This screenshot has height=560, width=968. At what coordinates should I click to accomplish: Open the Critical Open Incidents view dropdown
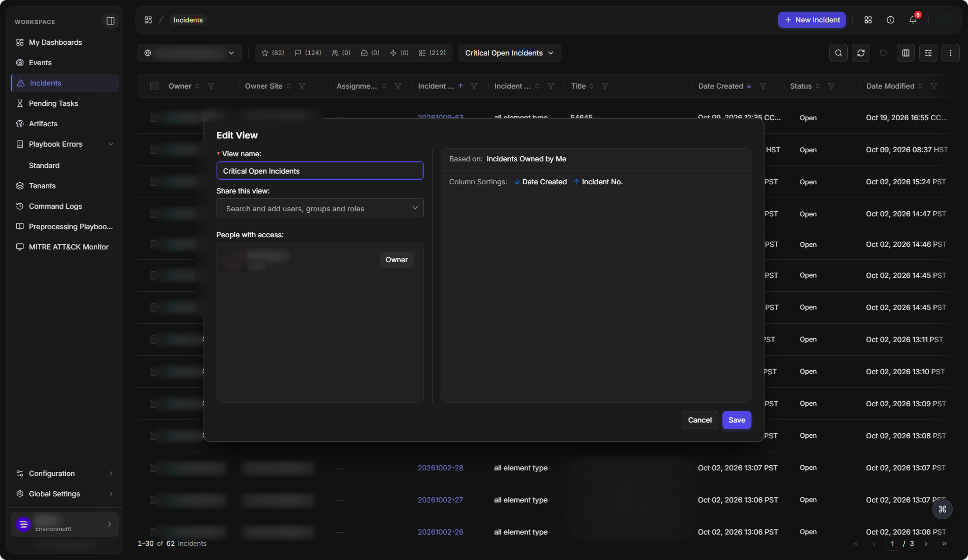coord(509,53)
